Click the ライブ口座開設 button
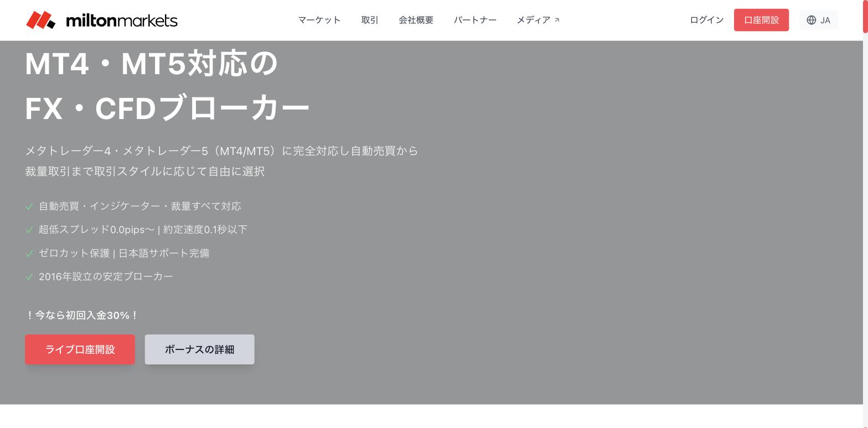868x428 pixels. (80, 349)
